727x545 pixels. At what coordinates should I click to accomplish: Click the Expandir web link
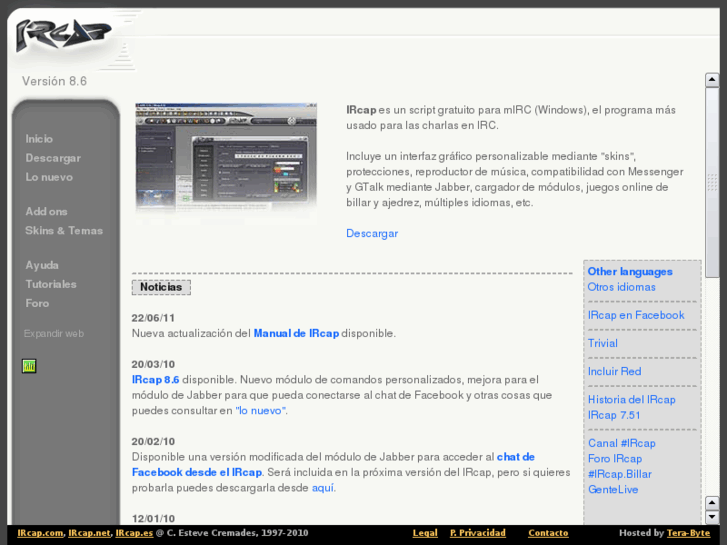[54, 333]
